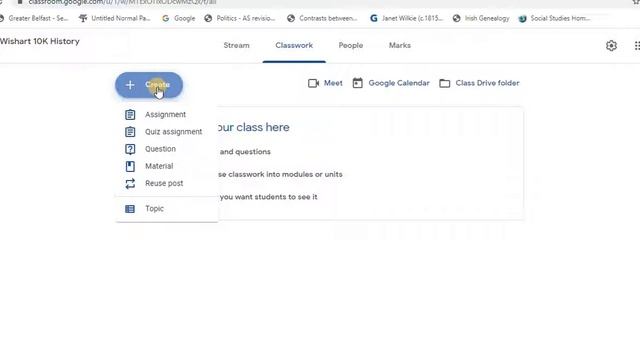Click the plus icon in Create button

130,85
